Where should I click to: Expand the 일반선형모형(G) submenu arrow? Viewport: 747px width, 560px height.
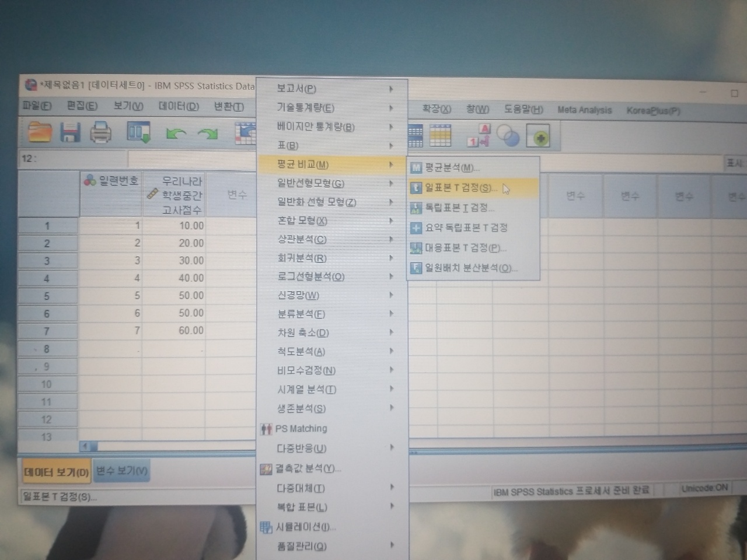(x=391, y=183)
